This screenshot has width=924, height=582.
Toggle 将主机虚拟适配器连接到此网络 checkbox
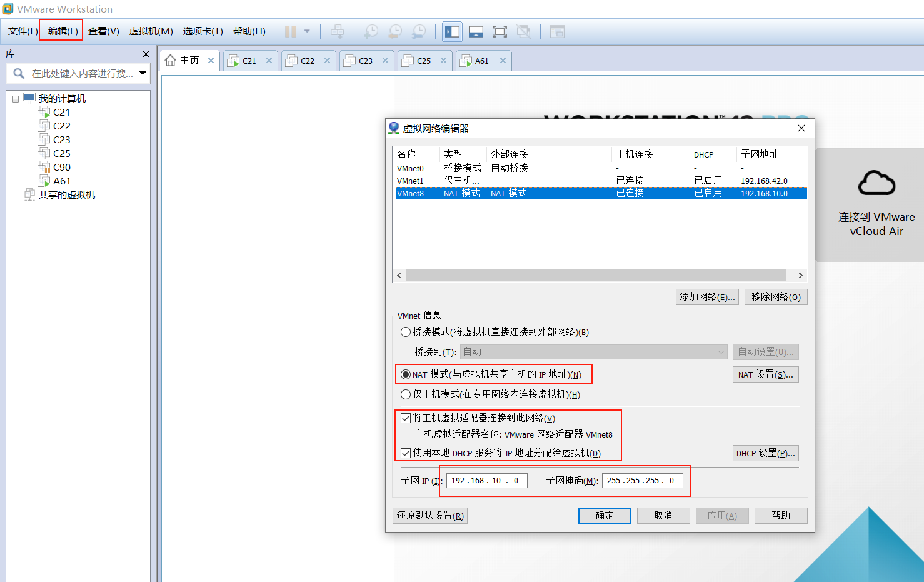coord(406,418)
